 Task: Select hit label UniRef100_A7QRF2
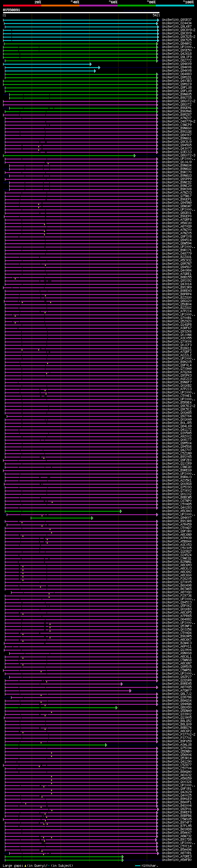[177, 352]
